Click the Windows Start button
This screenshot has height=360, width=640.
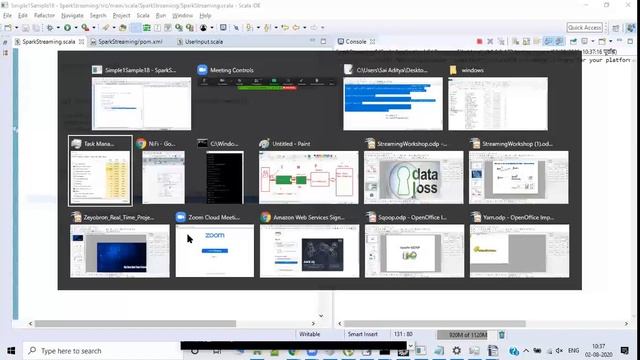pyautogui.click(x=11, y=351)
